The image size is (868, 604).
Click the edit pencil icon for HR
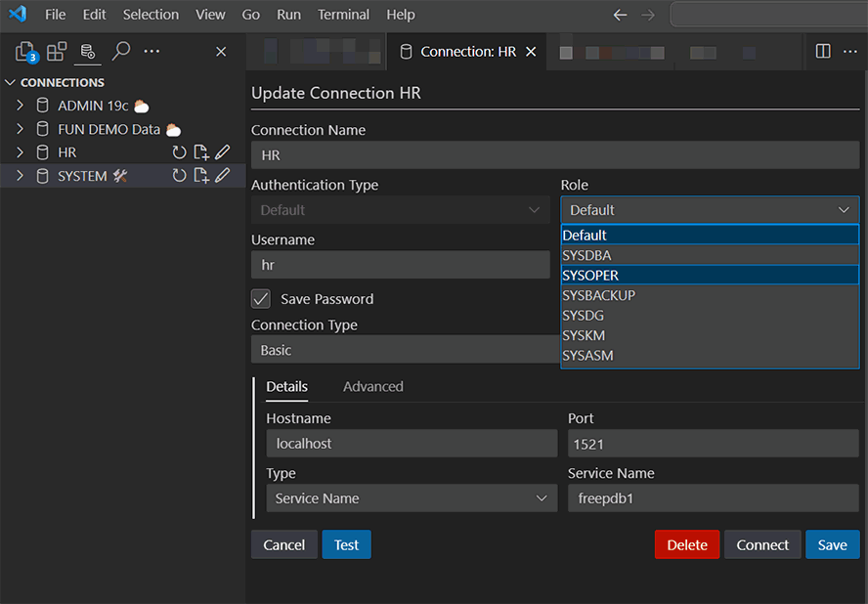(x=223, y=152)
